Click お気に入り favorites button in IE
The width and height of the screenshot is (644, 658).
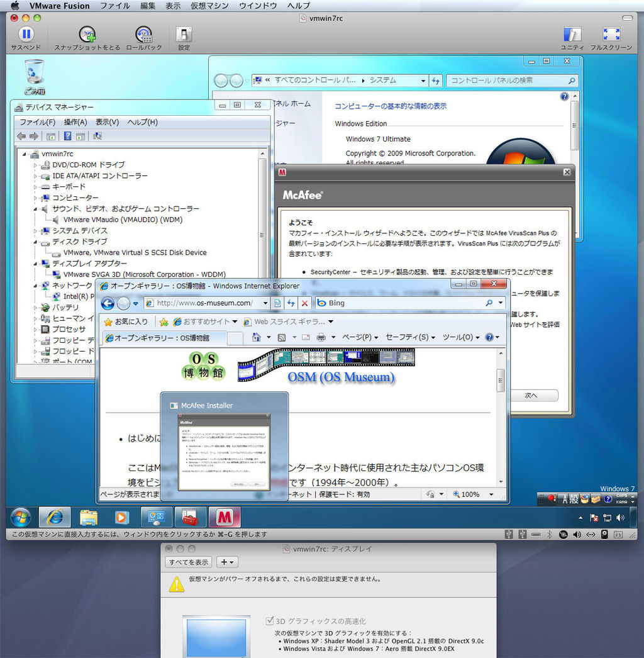click(x=126, y=321)
